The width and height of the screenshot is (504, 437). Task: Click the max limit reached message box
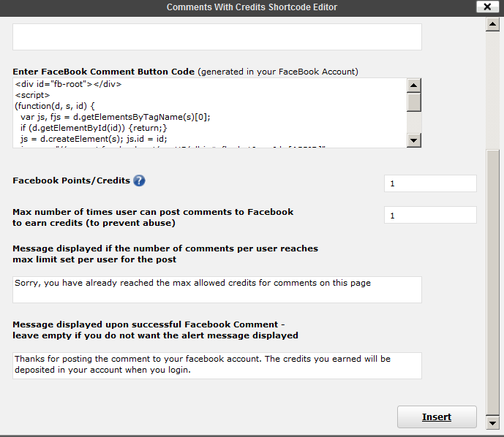tap(217, 289)
